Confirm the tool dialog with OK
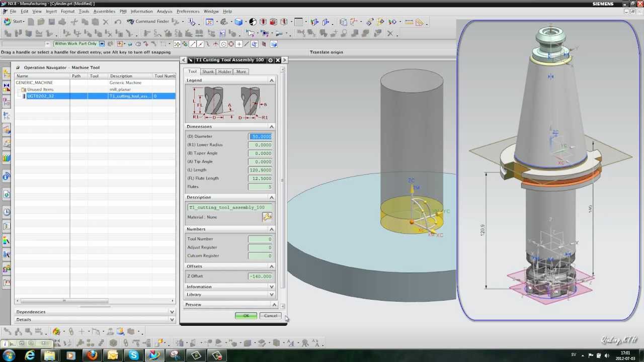Viewport: 644px width, 362px height. (246, 316)
